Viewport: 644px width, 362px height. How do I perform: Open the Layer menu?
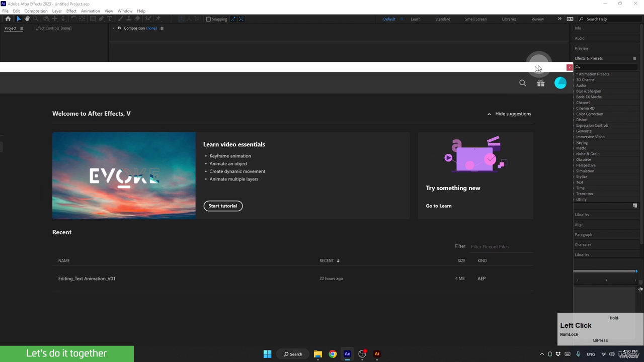57,11
